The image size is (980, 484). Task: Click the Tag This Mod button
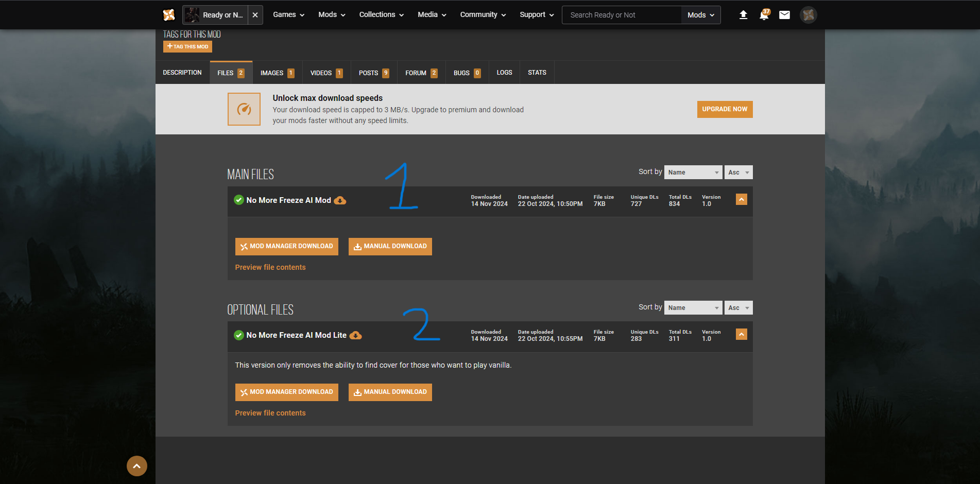tap(187, 46)
